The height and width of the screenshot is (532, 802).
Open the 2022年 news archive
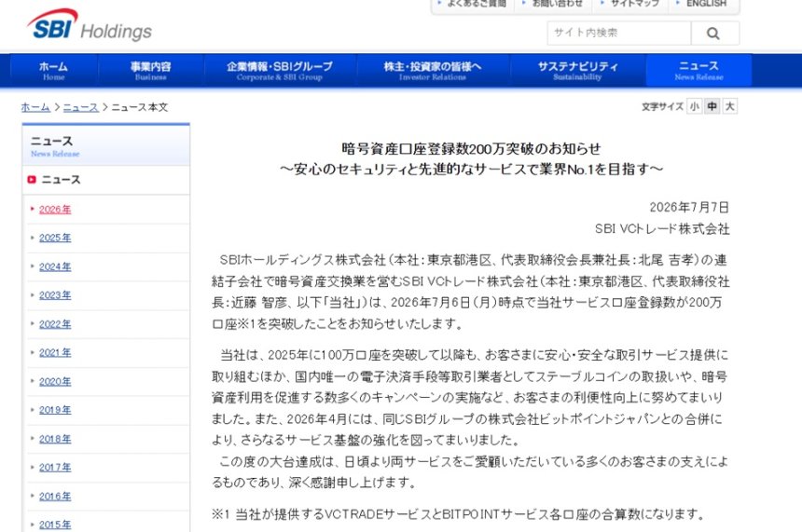click(x=55, y=324)
